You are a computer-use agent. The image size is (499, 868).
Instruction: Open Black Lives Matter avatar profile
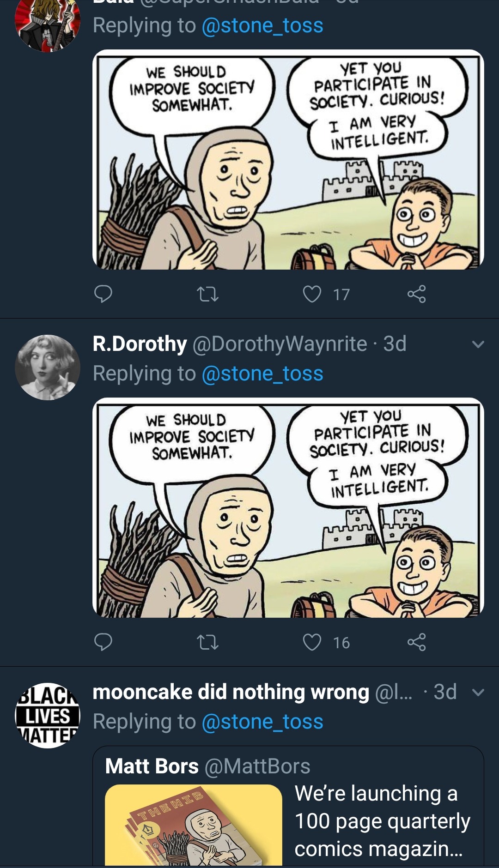(x=48, y=716)
